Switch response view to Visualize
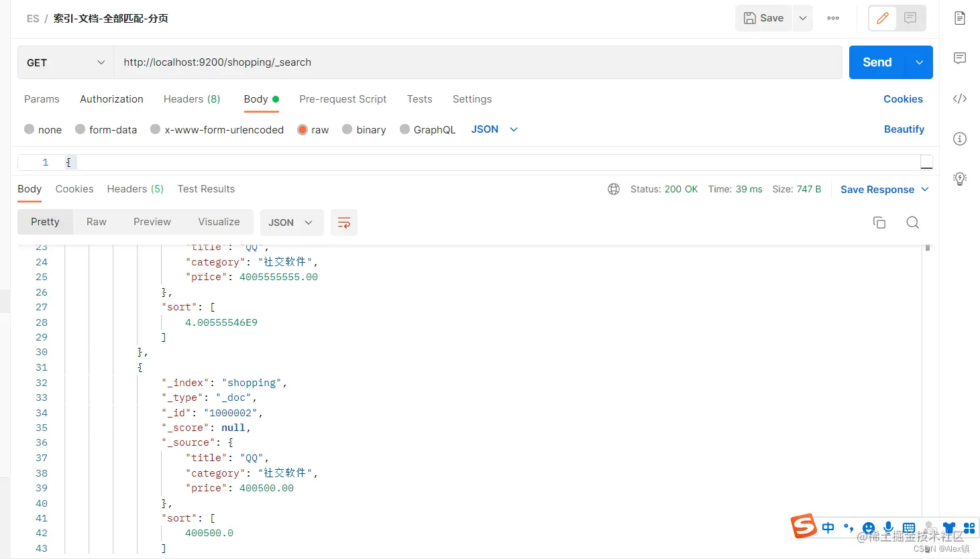980x559 pixels. (x=219, y=222)
